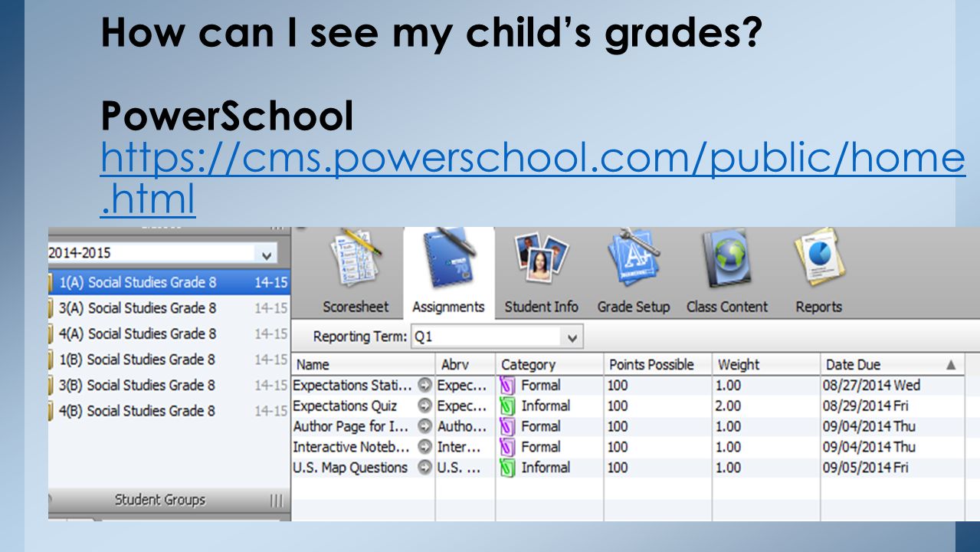Screen dimensions: 980x552
Task: Sort by the Category column header
Action: [549, 365]
